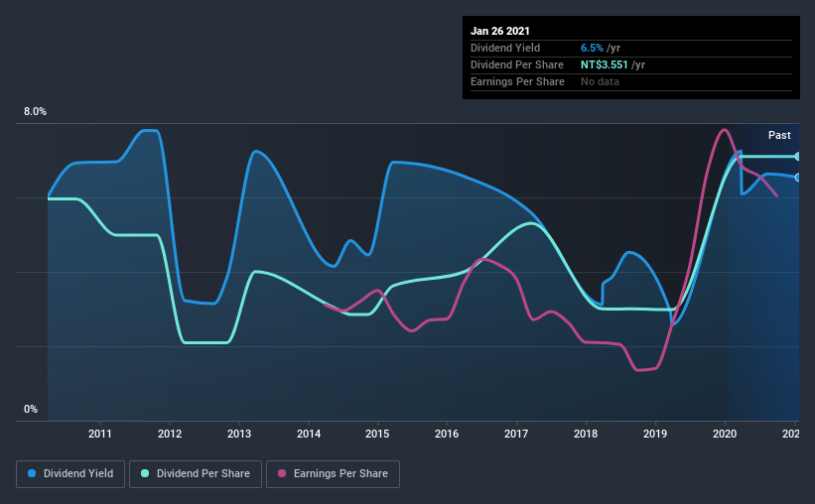
Task: Click the 2011 label on the x-axis
Action: (100, 434)
